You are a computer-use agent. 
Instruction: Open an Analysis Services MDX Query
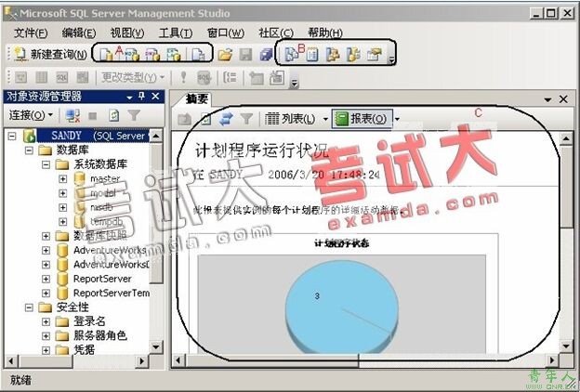(132, 55)
